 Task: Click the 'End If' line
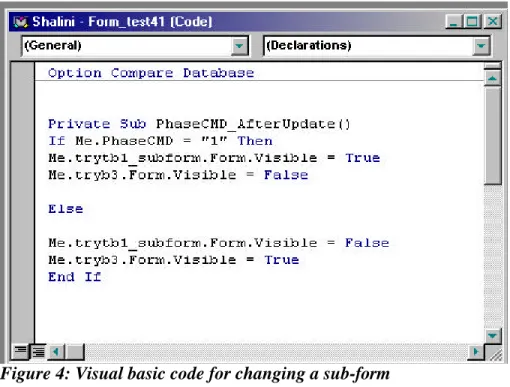pyautogui.click(x=74, y=277)
